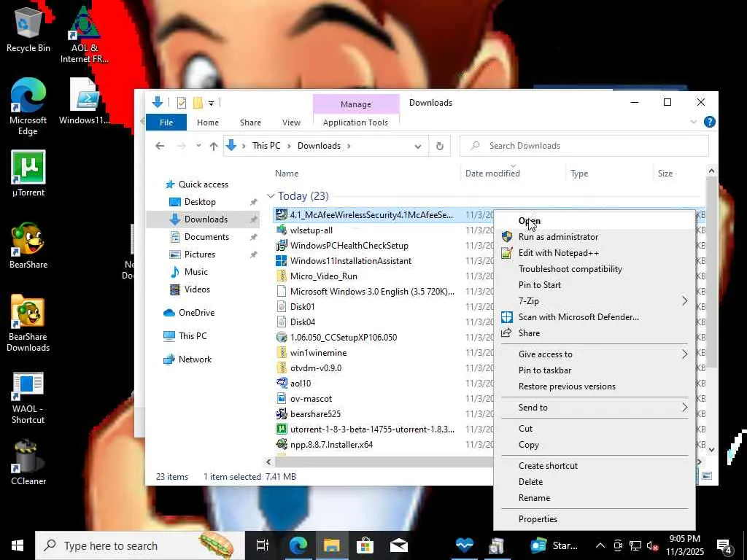Choose Restore previous versions
This screenshot has width=747, height=560.
[x=594, y=386]
